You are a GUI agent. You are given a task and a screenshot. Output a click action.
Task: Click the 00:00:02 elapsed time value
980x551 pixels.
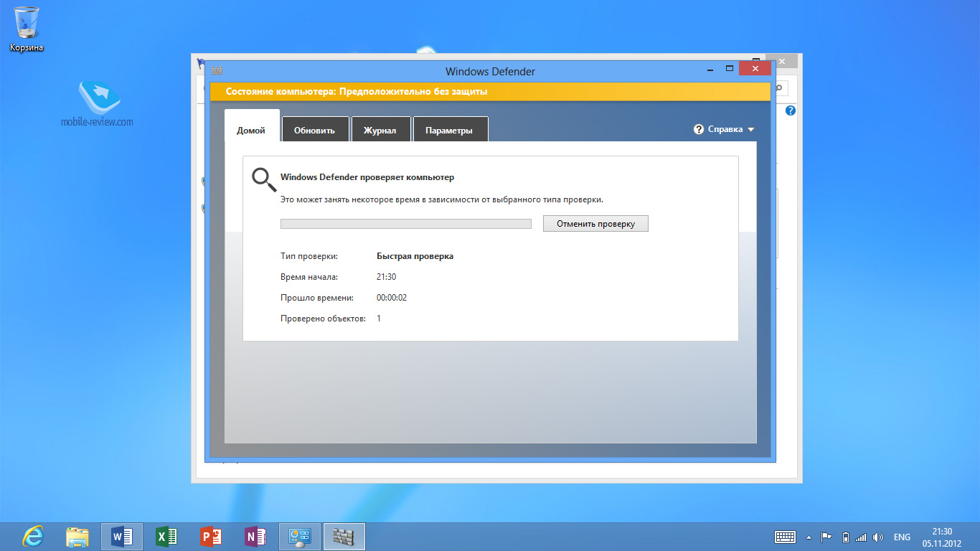point(392,297)
